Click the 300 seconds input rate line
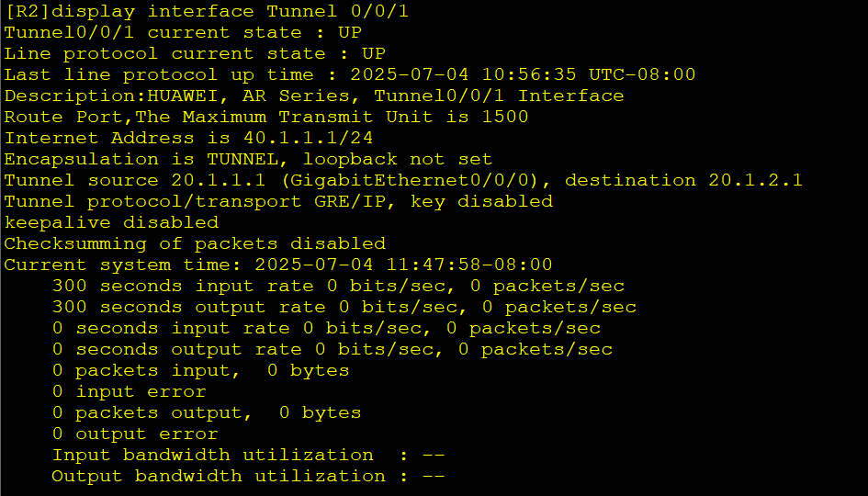The width and height of the screenshot is (868, 496). point(338,287)
